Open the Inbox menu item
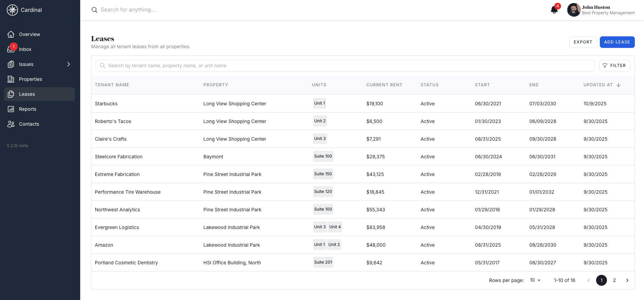Image resolution: width=644 pixels, height=300 pixels. [x=39, y=49]
